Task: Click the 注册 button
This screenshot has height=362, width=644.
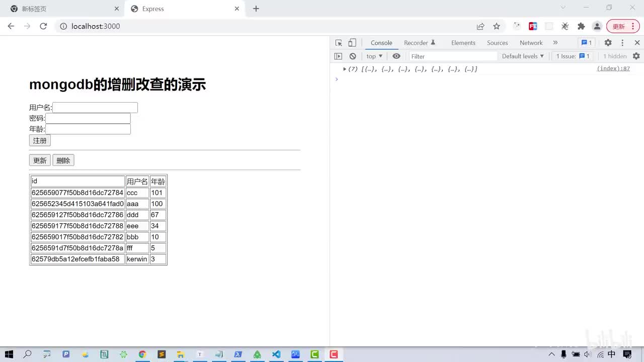Action: coord(40,141)
